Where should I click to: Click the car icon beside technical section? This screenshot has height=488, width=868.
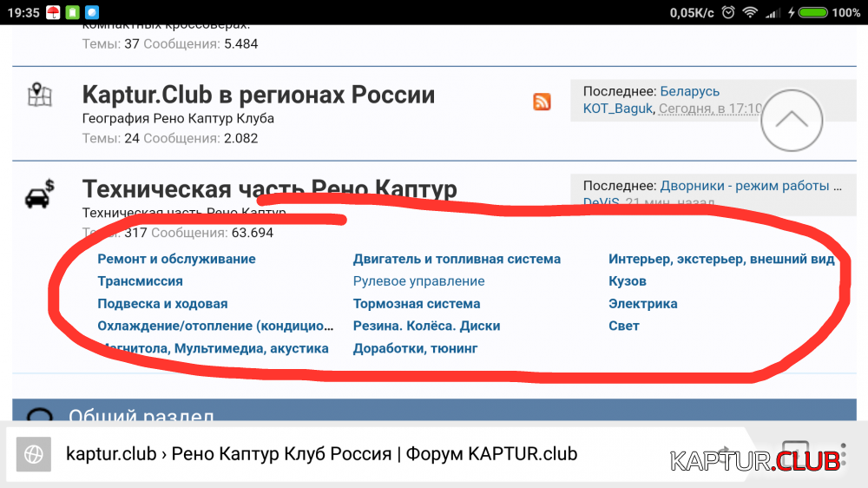40,195
